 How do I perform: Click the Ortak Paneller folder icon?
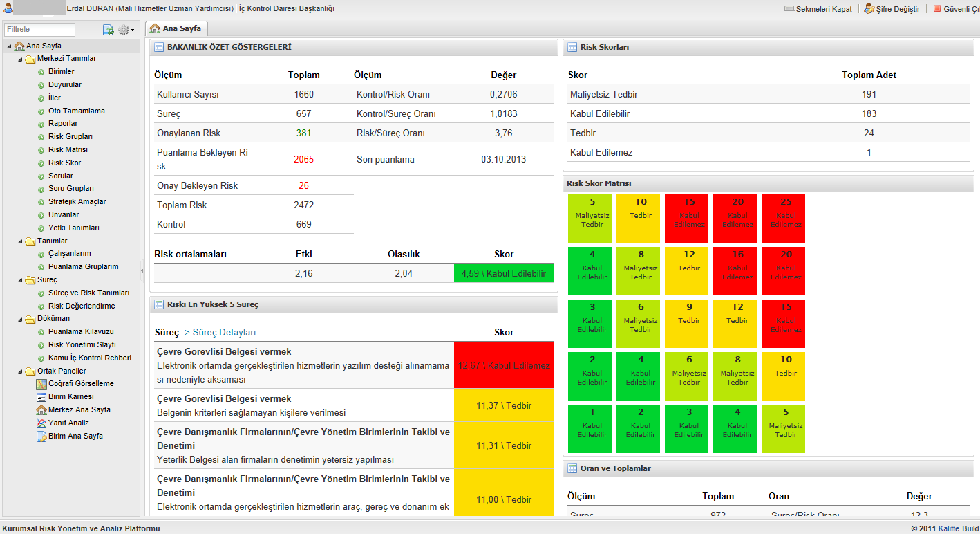(30, 371)
